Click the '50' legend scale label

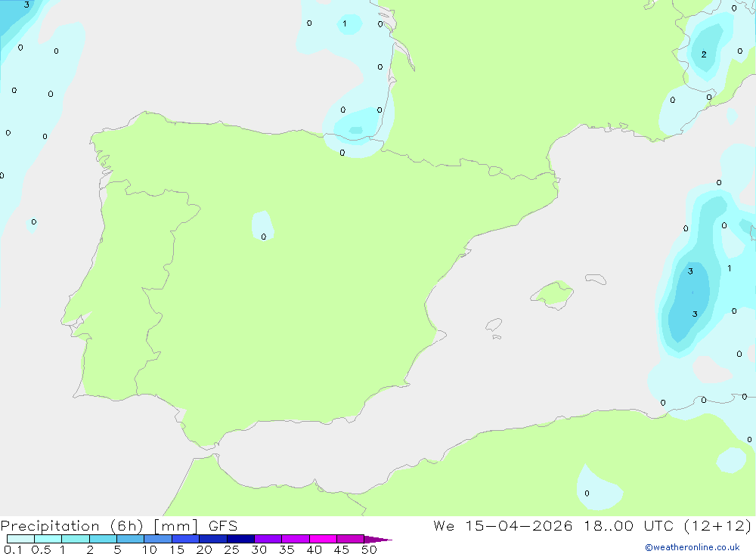(370, 549)
